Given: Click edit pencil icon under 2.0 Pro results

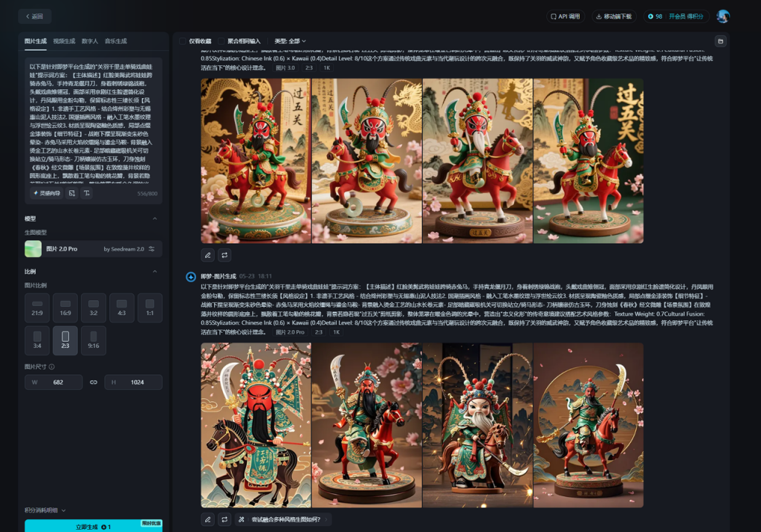Looking at the screenshot, I should click(x=208, y=519).
